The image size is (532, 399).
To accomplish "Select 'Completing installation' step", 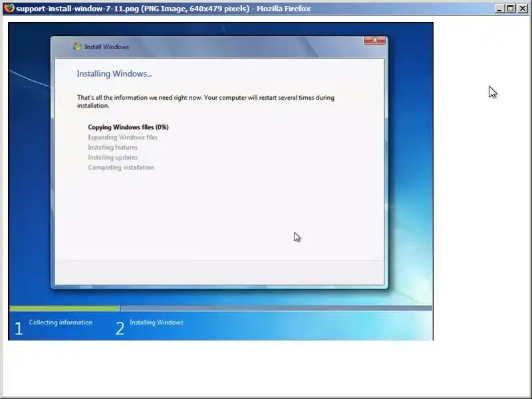I will click(121, 168).
